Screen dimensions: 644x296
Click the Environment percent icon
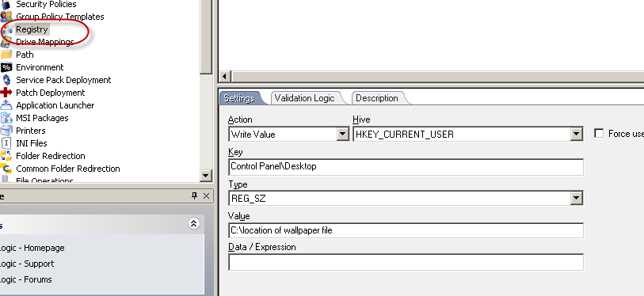(6, 67)
